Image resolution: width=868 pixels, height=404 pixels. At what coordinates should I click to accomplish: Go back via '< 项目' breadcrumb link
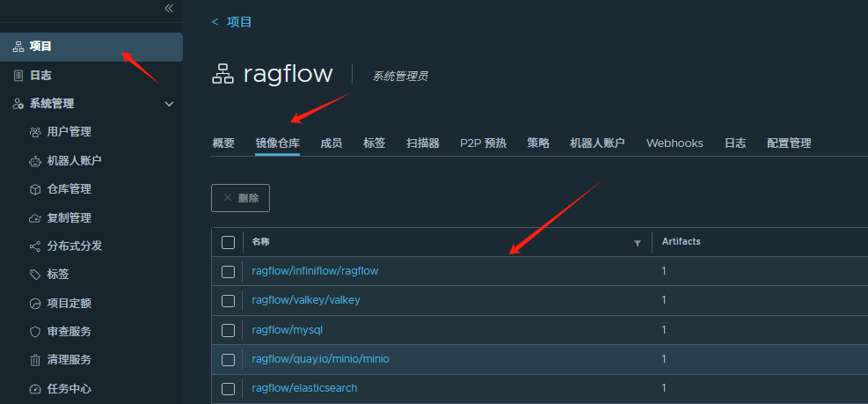click(232, 22)
